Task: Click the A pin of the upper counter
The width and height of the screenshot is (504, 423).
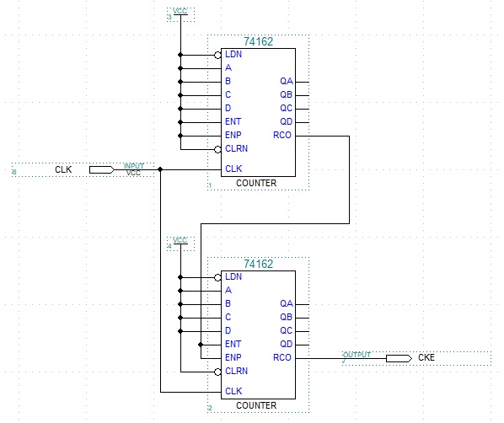Action: (x=228, y=67)
